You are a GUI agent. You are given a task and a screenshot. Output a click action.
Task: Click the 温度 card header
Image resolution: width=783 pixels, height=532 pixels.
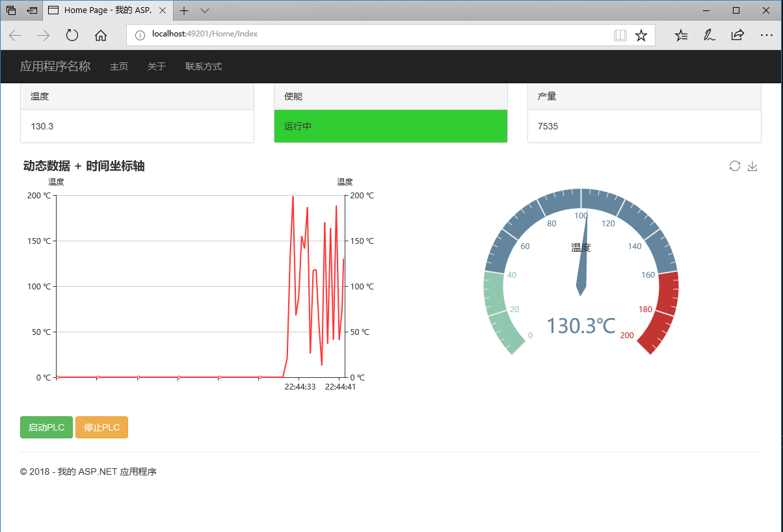point(137,96)
